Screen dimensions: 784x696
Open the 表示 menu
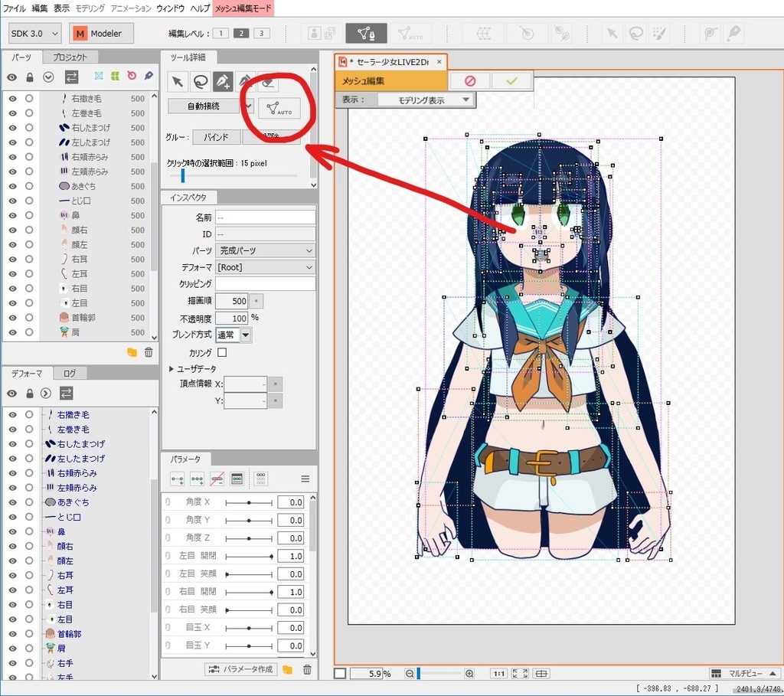(61, 8)
